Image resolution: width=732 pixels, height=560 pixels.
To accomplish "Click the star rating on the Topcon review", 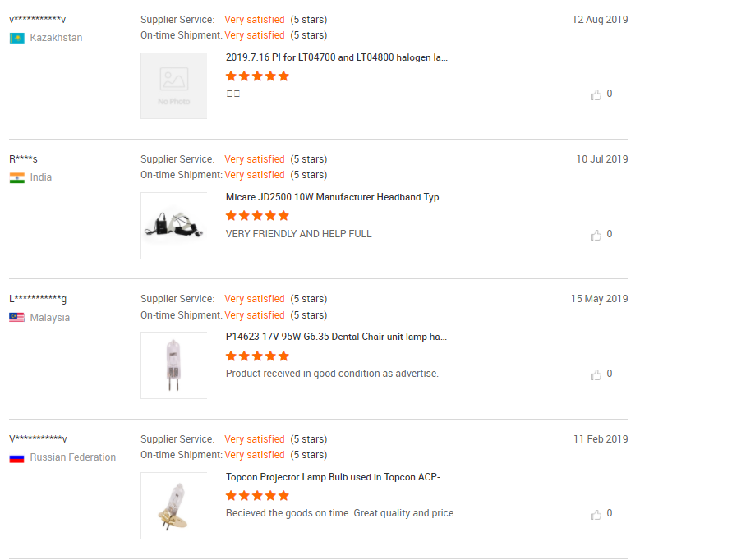I will [257, 496].
